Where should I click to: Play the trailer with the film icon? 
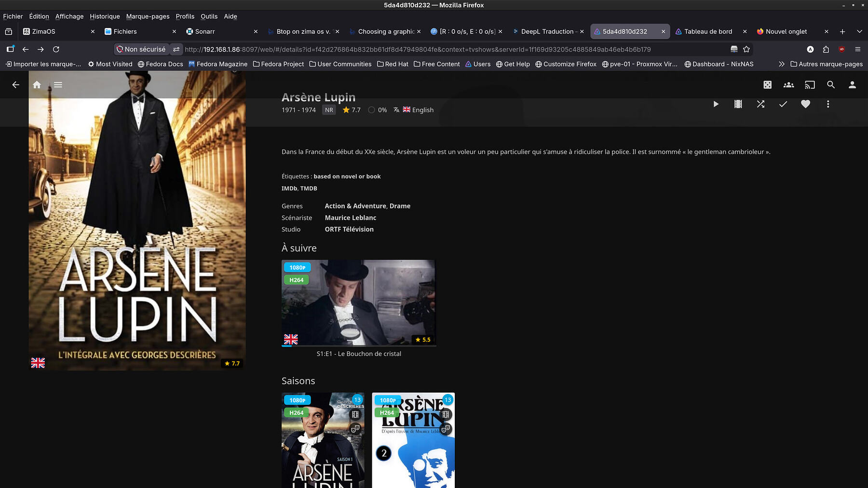[738, 104]
